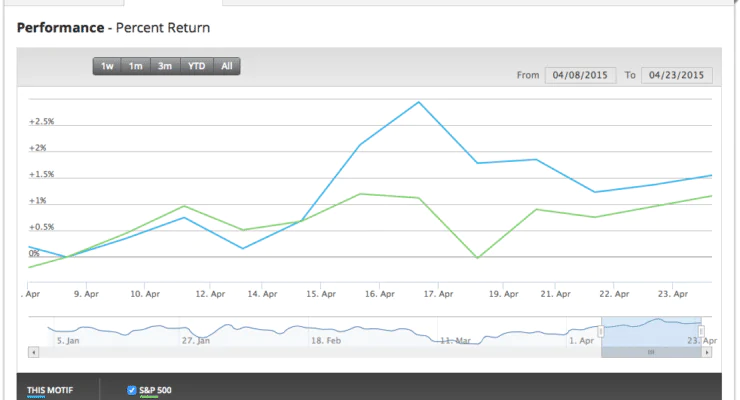This screenshot has width=740, height=400.
Task: Click the navigator left scroll arrow
Action: pos(34,352)
